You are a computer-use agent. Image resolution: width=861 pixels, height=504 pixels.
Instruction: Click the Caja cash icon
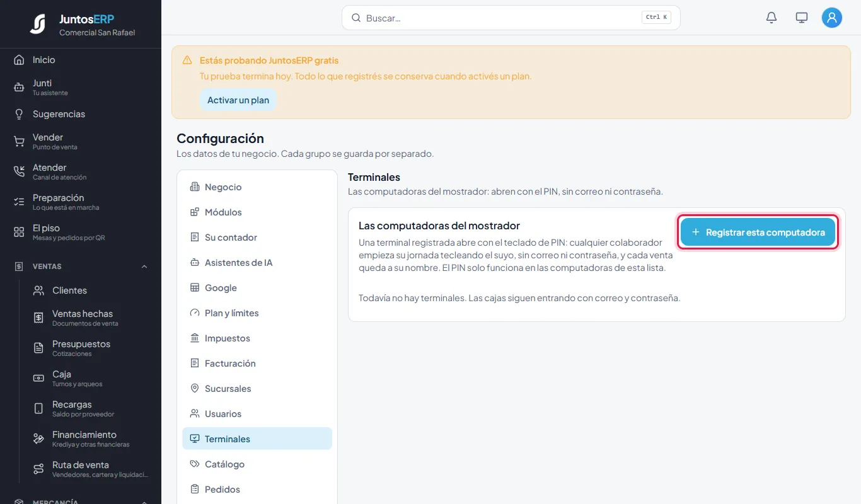click(38, 379)
